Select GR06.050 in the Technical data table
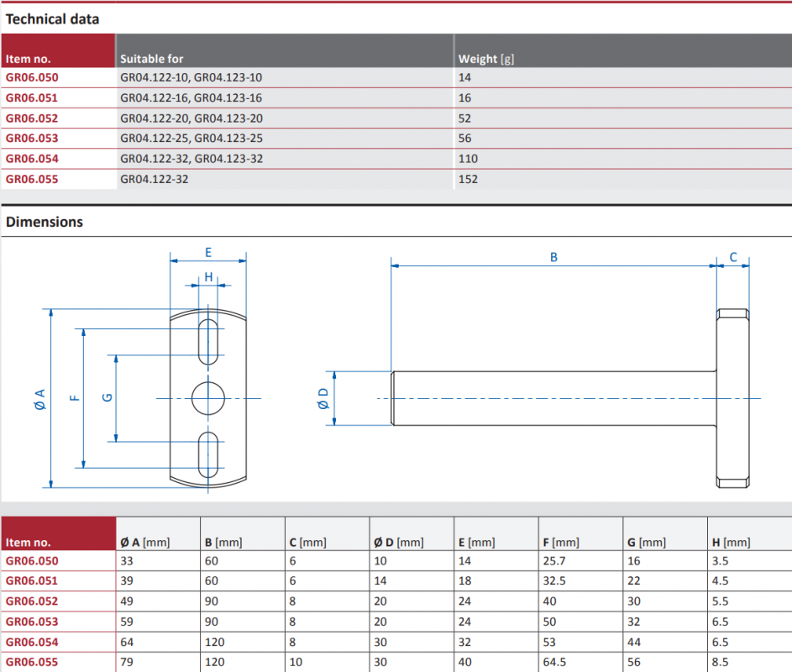This screenshot has height=672, width=792. click(x=32, y=77)
